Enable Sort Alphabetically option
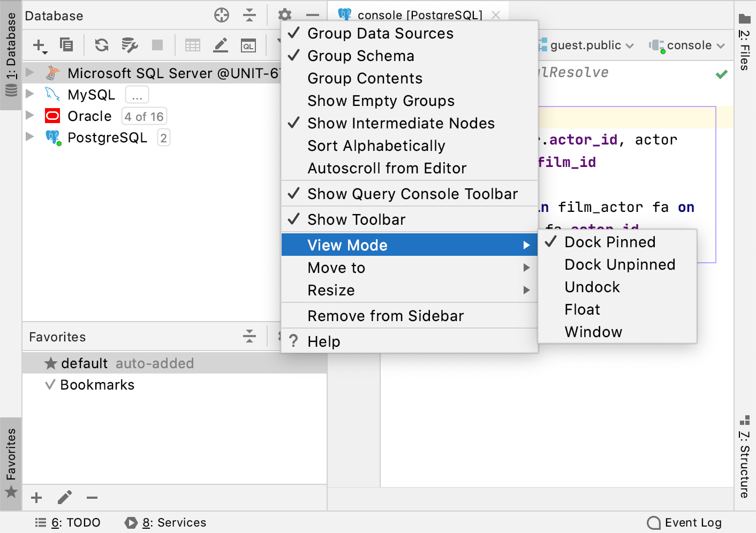This screenshot has width=756, height=533. pyautogui.click(x=410, y=146)
